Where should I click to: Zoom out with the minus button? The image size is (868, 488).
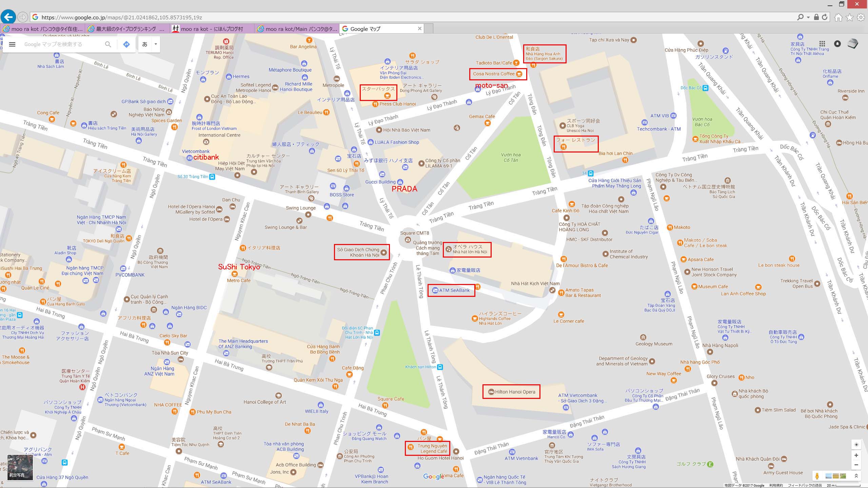point(856,465)
